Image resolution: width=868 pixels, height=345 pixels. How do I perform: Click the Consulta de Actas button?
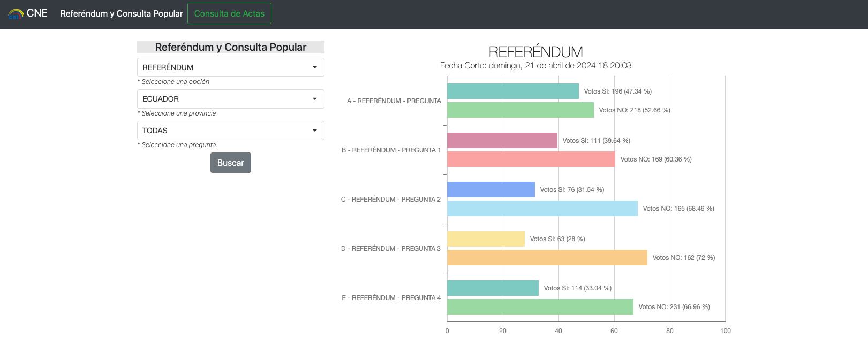(x=229, y=13)
